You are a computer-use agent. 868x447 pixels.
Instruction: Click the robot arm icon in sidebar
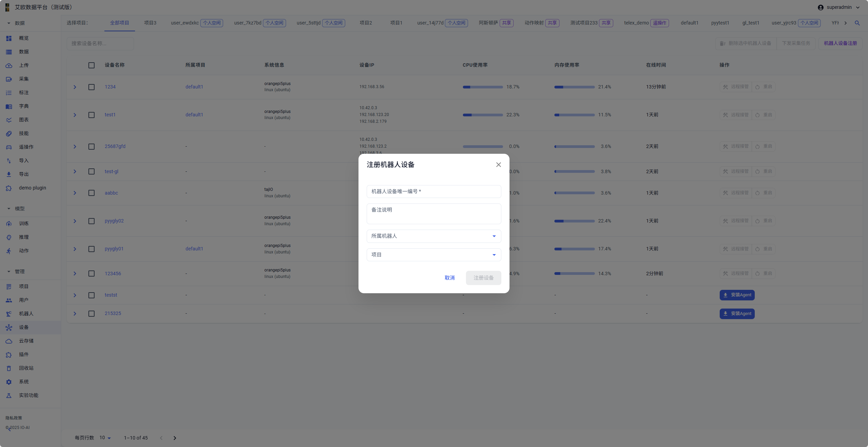tap(9, 314)
